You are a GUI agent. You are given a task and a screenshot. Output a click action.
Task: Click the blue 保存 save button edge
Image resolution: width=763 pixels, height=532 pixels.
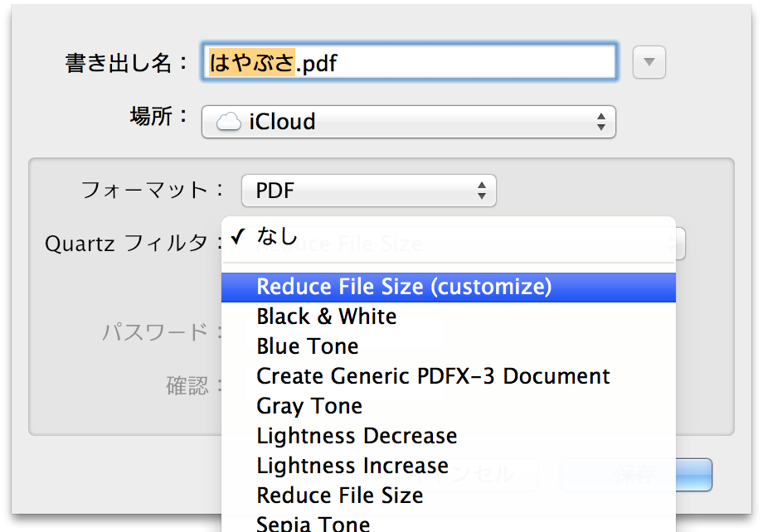[694, 474]
